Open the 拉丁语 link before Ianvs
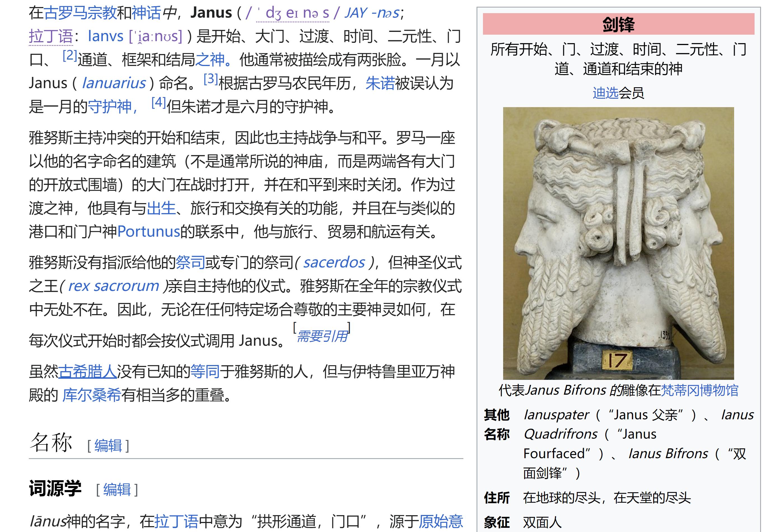Viewport: 775px width, 532px height. [x=51, y=36]
